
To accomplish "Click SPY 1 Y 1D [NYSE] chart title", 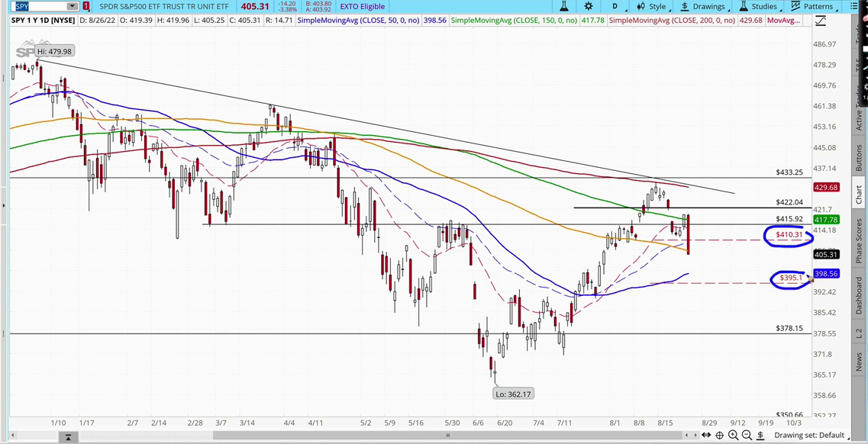I will pyautogui.click(x=44, y=21).
